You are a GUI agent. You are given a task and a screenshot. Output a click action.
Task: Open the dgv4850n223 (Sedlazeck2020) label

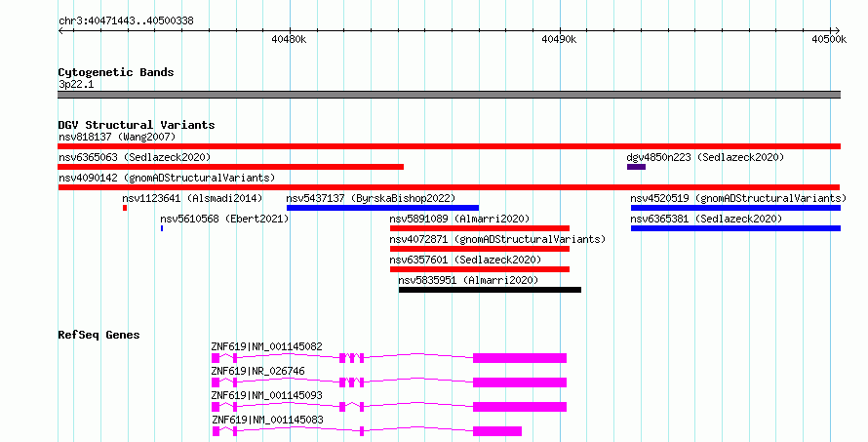pyautogui.click(x=705, y=157)
